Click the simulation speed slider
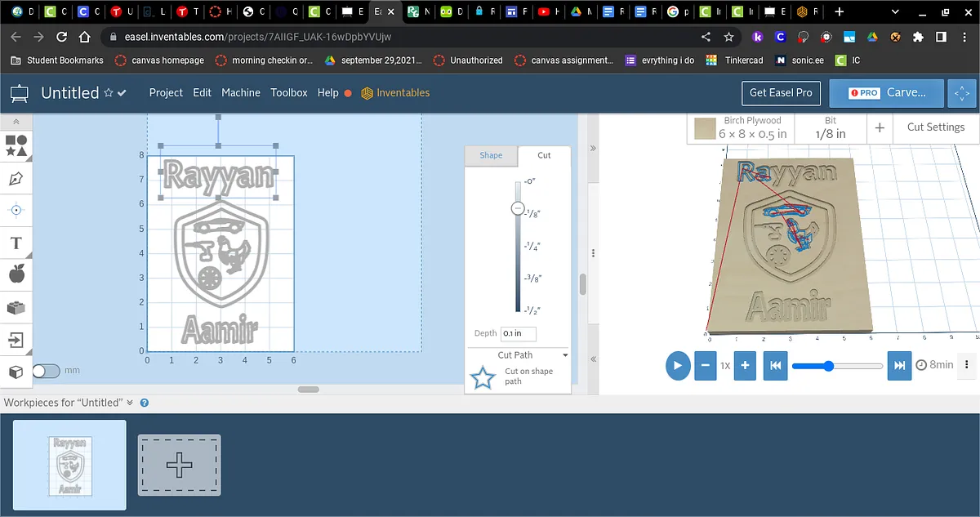The height and width of the screenshot is (517, 980). (x=837, y=366)
